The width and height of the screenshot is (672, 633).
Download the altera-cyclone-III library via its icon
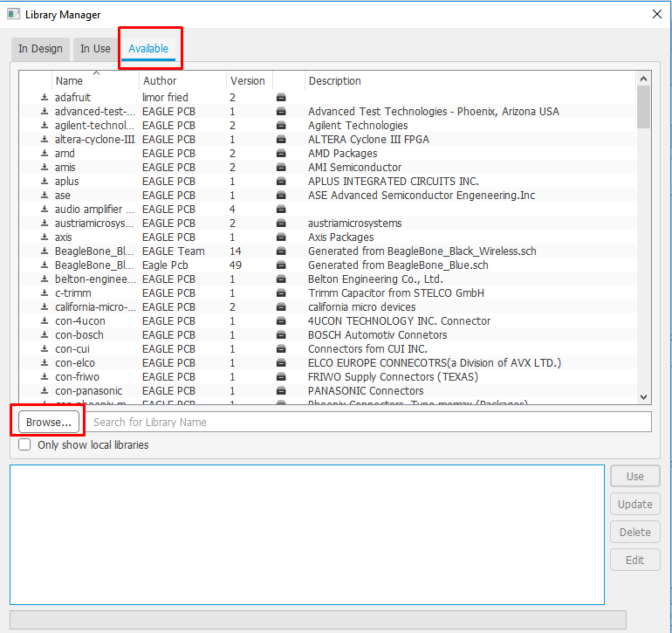pos(45,140)
